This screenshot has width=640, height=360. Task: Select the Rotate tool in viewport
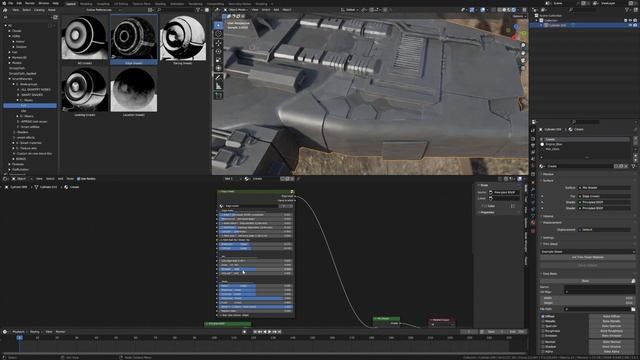click(218, 51)
